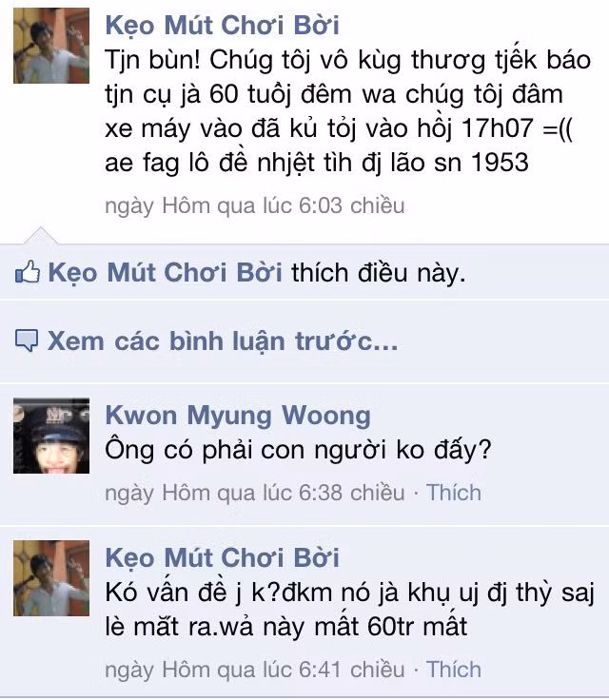Select the main post text starting Tjn bùn
The width and height of the screenshot is (609, 700).
[x=347, y=111]
